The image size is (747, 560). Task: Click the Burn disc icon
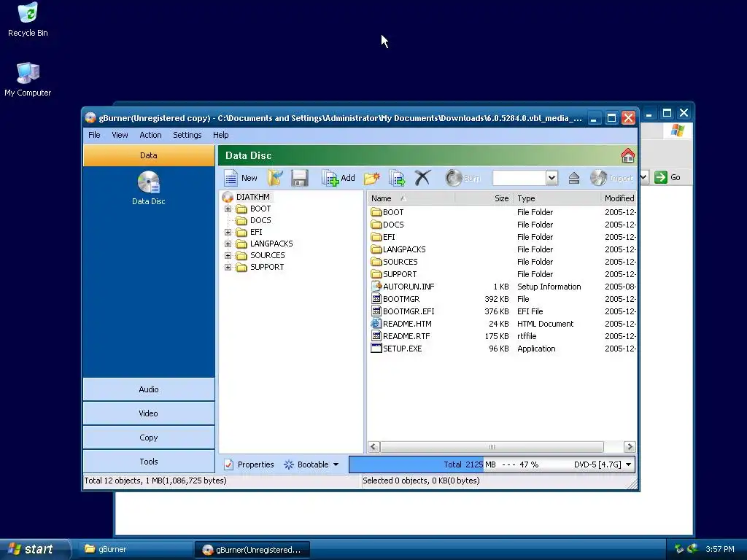pos(454,178)
